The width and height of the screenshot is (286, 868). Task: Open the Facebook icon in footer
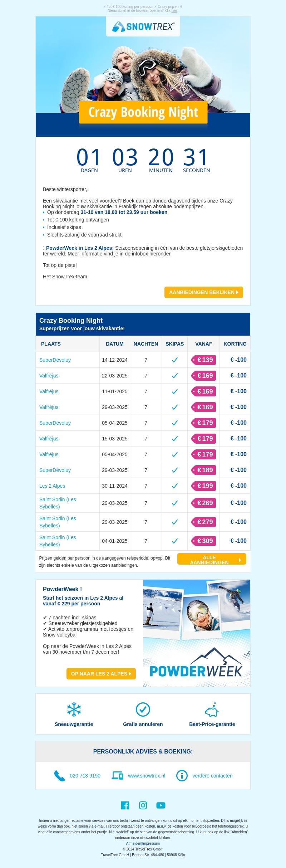point(125,805)
